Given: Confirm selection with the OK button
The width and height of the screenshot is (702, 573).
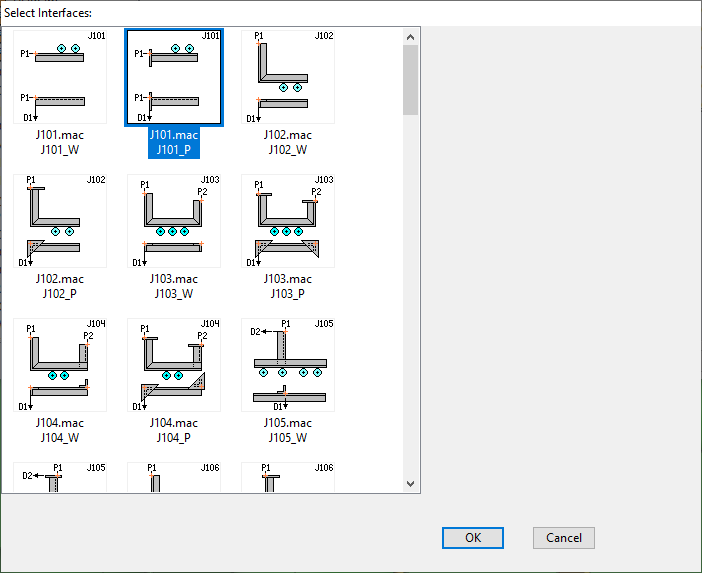Looking at the screenshot, I should 473,538.
